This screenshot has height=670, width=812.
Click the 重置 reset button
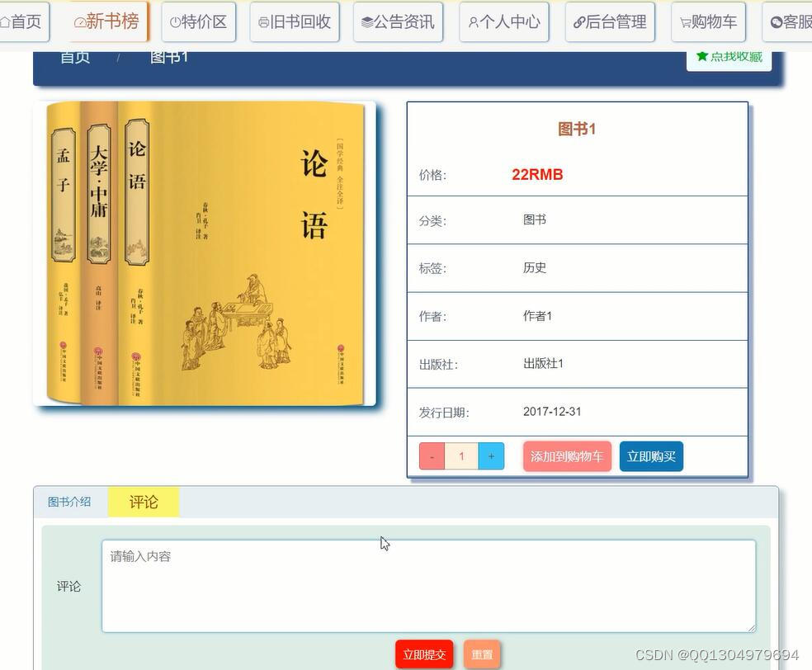tap(482, 654)
